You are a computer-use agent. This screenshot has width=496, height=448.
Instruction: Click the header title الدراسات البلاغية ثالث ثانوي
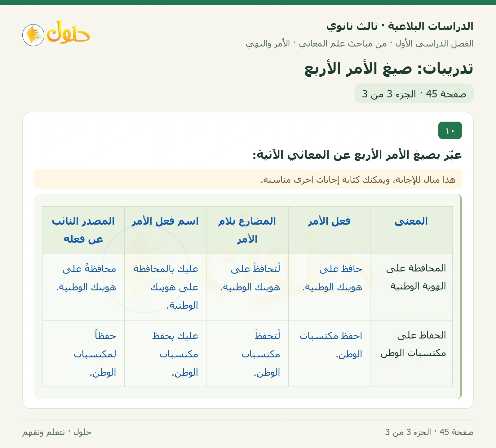coord(400,26)
